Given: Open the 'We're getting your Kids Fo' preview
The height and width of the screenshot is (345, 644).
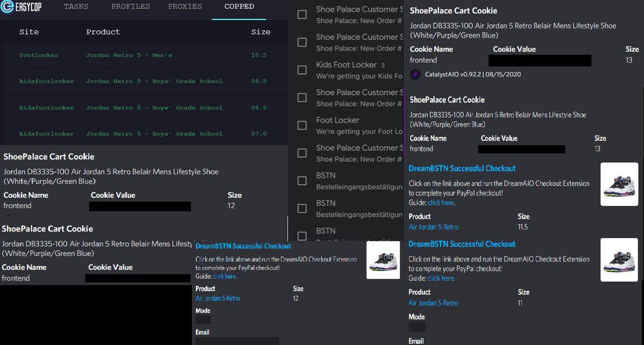Looking at the screenshot, I should point(359,76).
